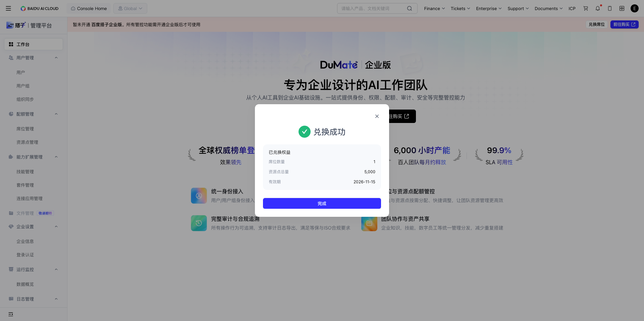
Task: Focus the product search input field
Action: [x=372, y=8]
